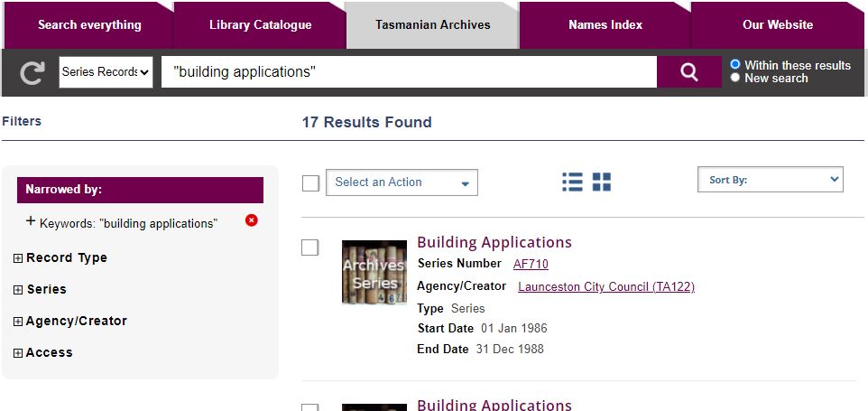Switch to list view icon
Viewport: 868px width, 411px height.
572,182
